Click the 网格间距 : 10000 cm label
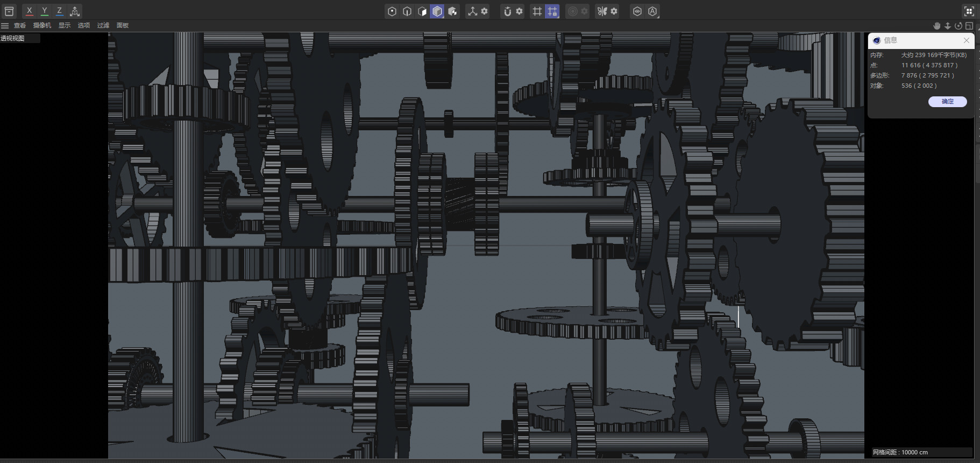 [900, 452]
